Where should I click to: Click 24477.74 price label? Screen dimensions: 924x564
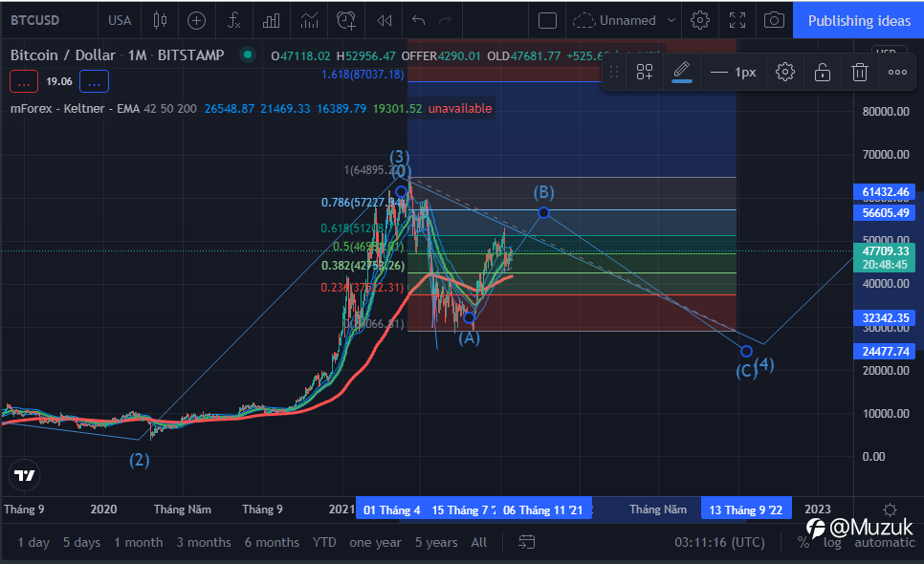(885, 352)
